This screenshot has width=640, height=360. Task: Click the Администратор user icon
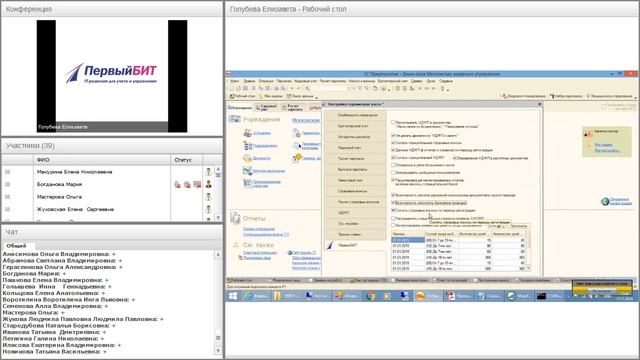[588, 133]
